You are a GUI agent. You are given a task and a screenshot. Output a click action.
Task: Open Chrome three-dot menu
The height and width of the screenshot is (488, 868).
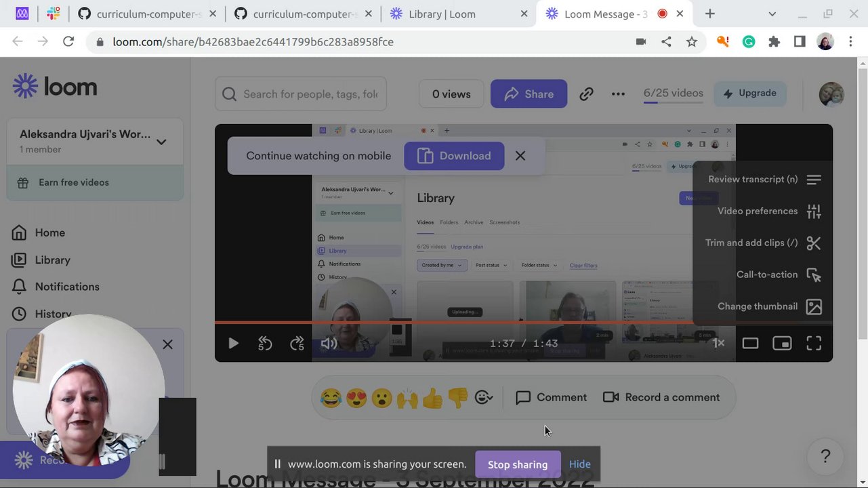pyautogui.click(x=850, y=42)
